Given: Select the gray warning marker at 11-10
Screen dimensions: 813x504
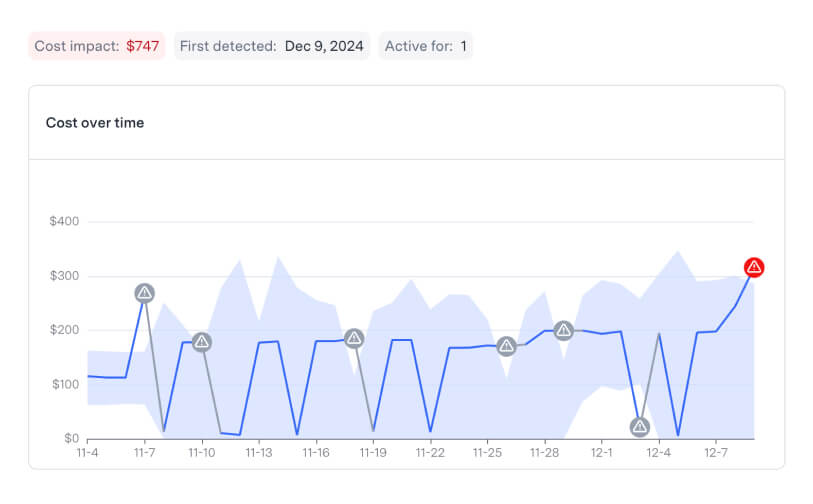Looking at the screenshot, I should [x=202, y=342].
